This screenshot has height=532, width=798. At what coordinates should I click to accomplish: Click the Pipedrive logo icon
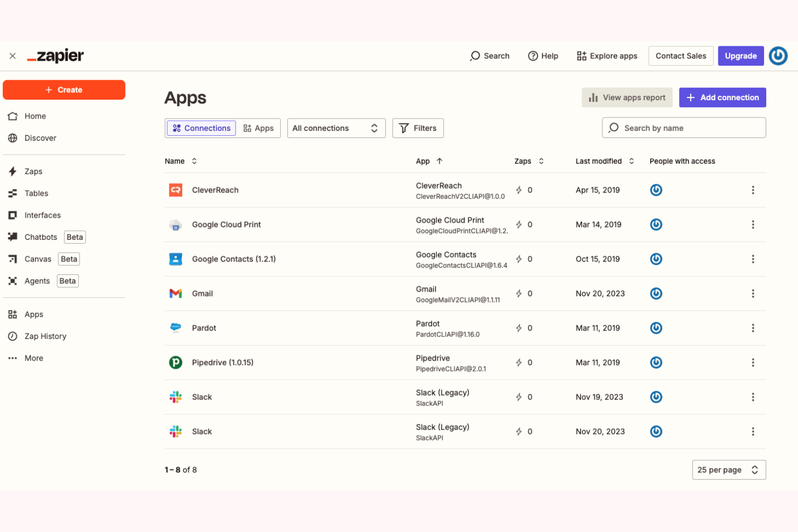[176, 363]
